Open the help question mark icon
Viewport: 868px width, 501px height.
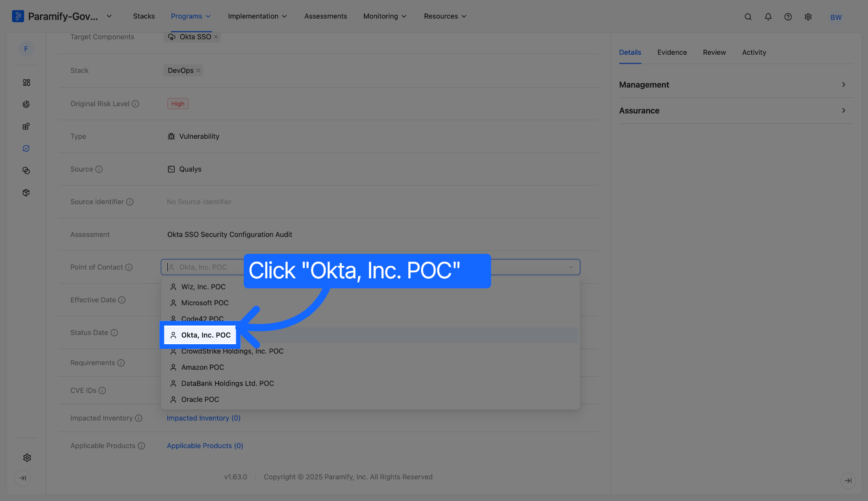788,17
